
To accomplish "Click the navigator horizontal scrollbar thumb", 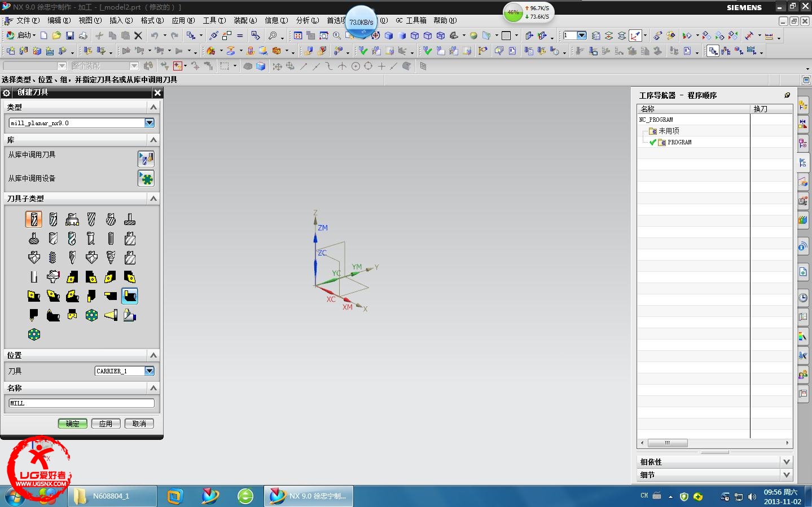I will click(x=668, y=443).
